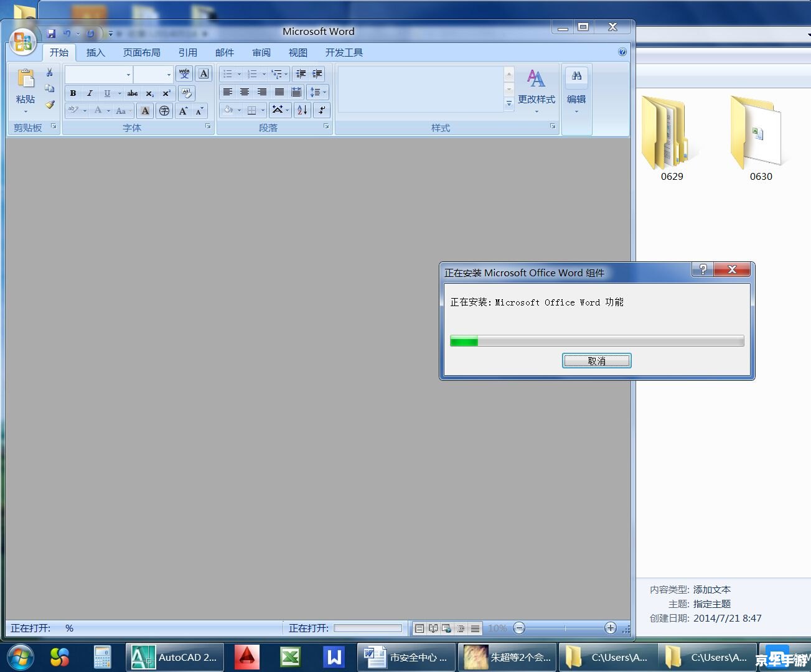
Task: Toggle Align Text Left
Action: pyautogui.click(x=228, y=92)
